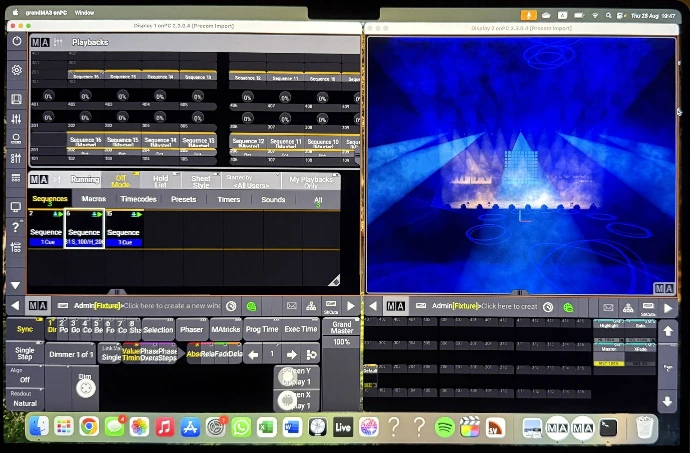This screenshot has height=453, width=690.
Task: Open Spotify from the dock
Action: pos(445,427)
